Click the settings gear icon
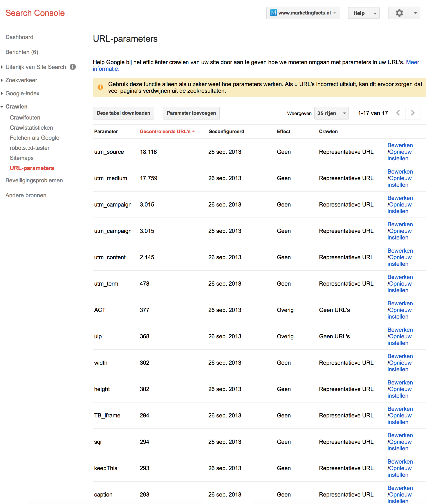The image size is (426, 504). [399, 13]
